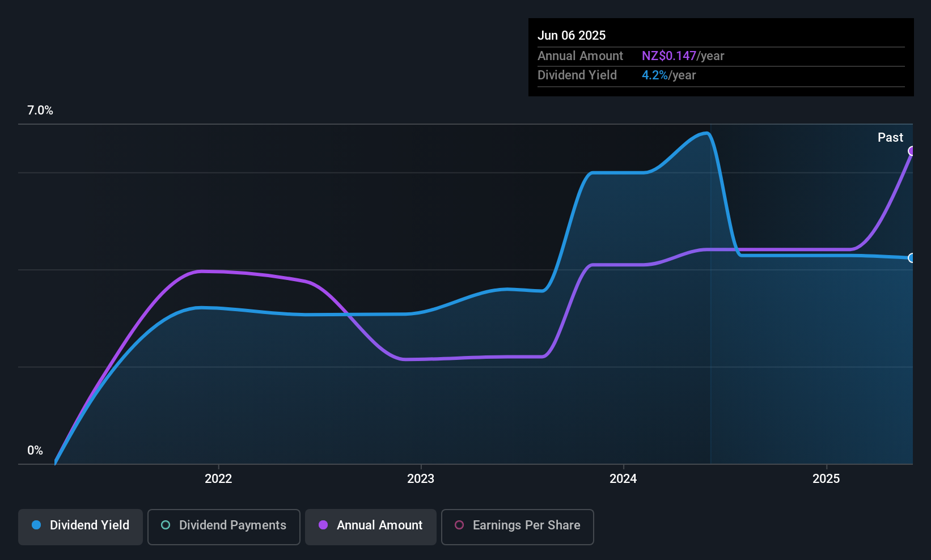This screenshot has width=931, height=560.
Task: Toggle the Dividend Yield series
Action: coord(81,527)
